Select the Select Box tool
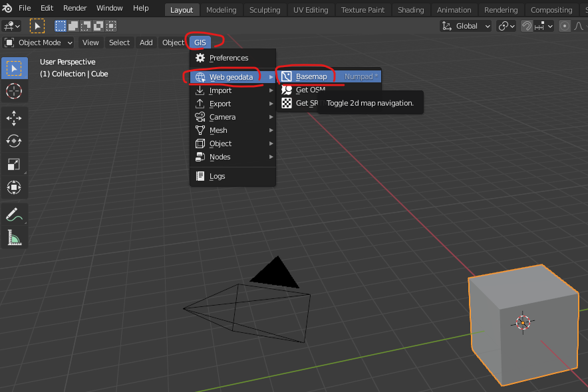 [x=14, y=68]
